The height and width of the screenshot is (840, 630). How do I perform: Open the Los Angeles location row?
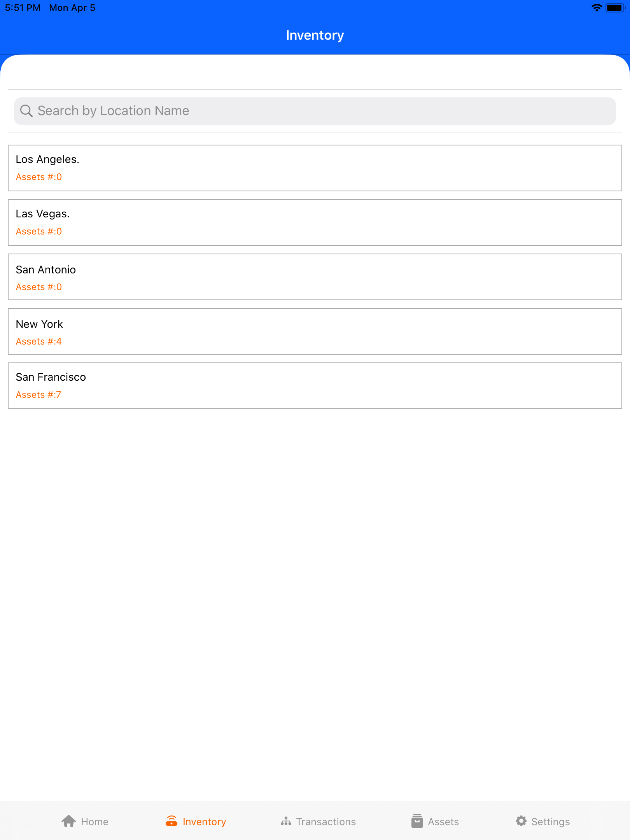(x=315, y=168)
